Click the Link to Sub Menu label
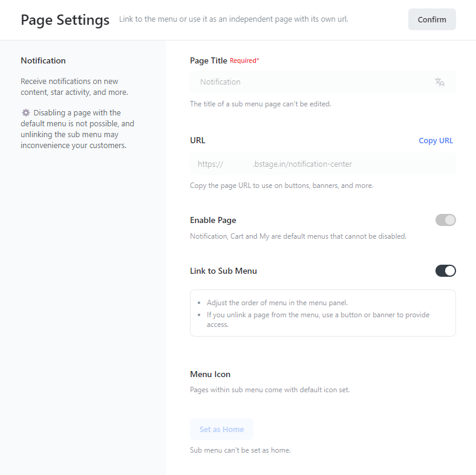Screen dimensions: 476x475 pyautogui.click(x=223, y=271)
